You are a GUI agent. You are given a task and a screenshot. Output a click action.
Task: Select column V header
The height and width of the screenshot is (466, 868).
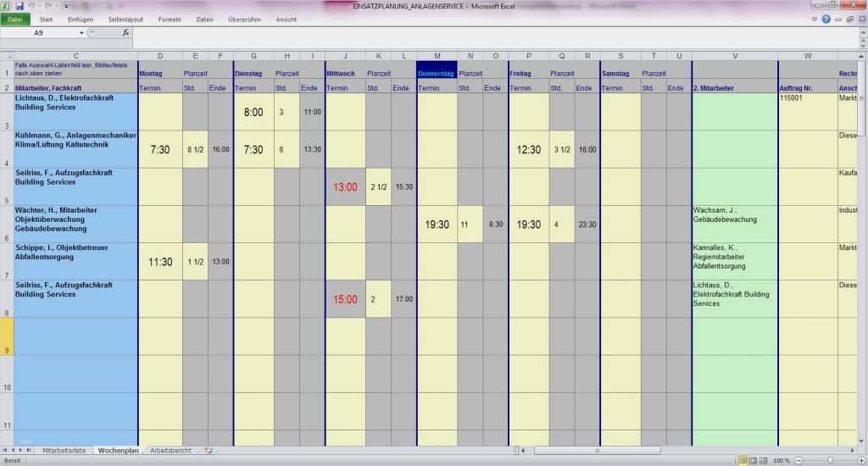coord(735,56)
